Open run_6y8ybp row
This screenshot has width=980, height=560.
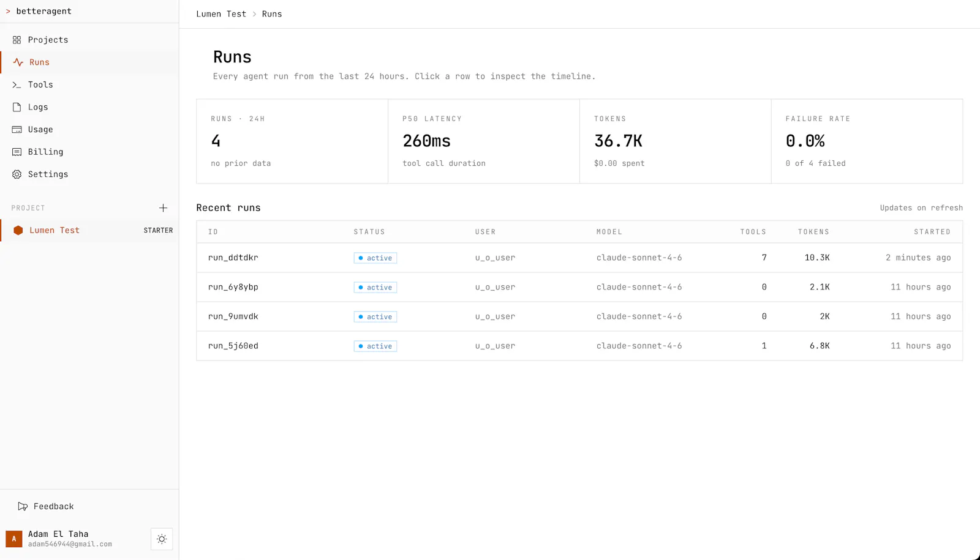click(x=579, y=287)
